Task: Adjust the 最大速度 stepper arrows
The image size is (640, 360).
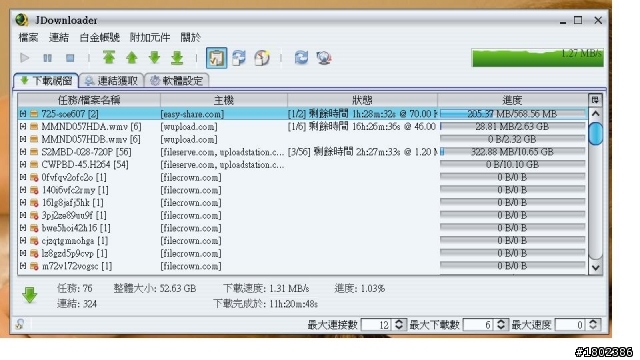Action: pos(593,325)
